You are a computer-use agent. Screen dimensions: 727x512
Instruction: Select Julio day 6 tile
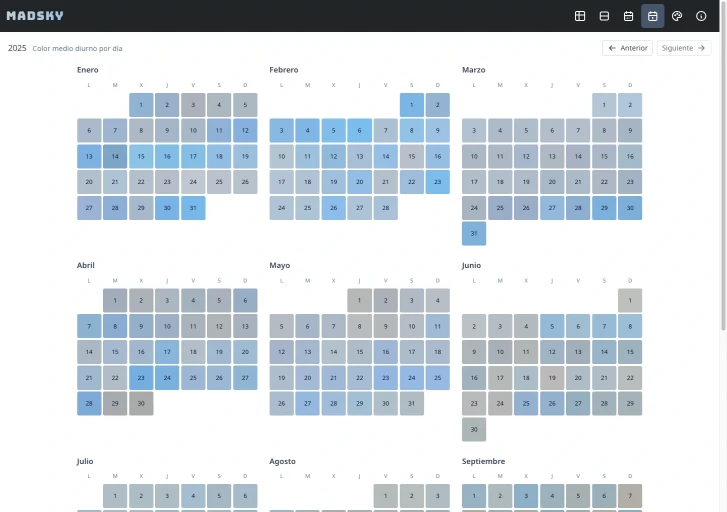pyautogui.click(x=245, y=496)
